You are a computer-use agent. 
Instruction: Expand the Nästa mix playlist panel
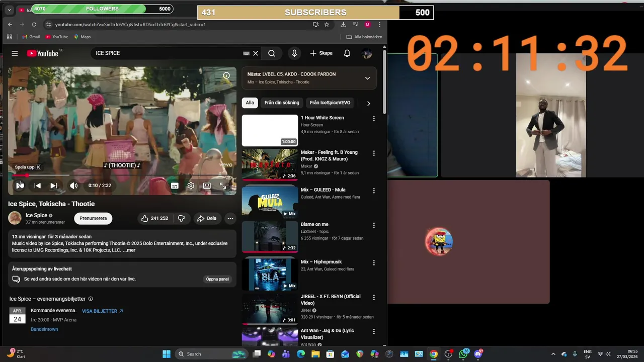click(x=367, y=78)
